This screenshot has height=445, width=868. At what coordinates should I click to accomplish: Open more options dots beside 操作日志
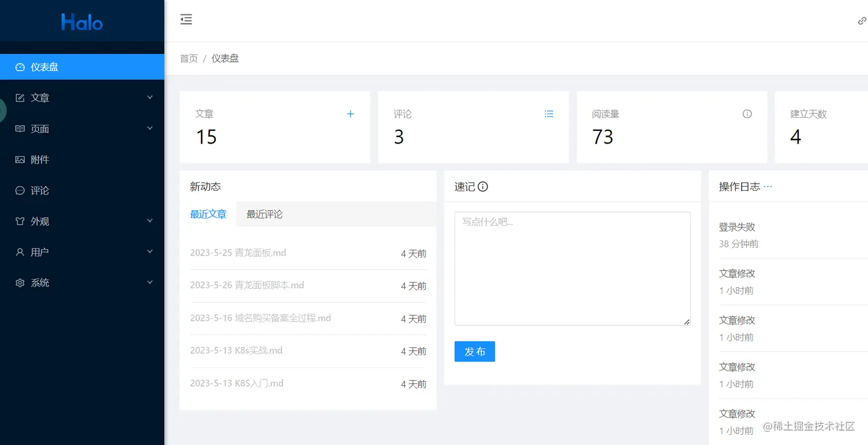768,187
